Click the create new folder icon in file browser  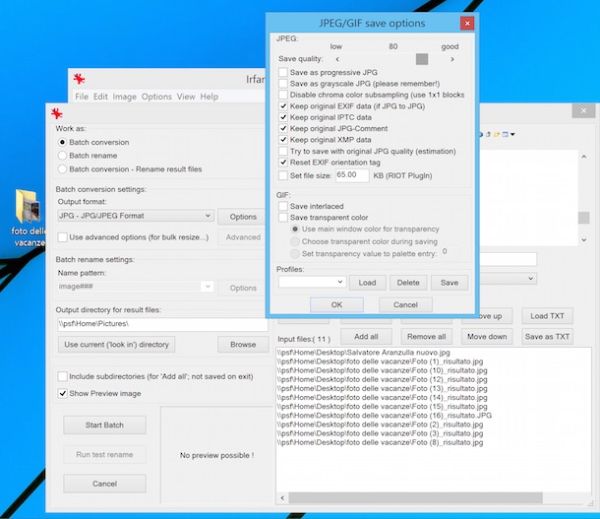pyautogui.click(x=496, y=133)
